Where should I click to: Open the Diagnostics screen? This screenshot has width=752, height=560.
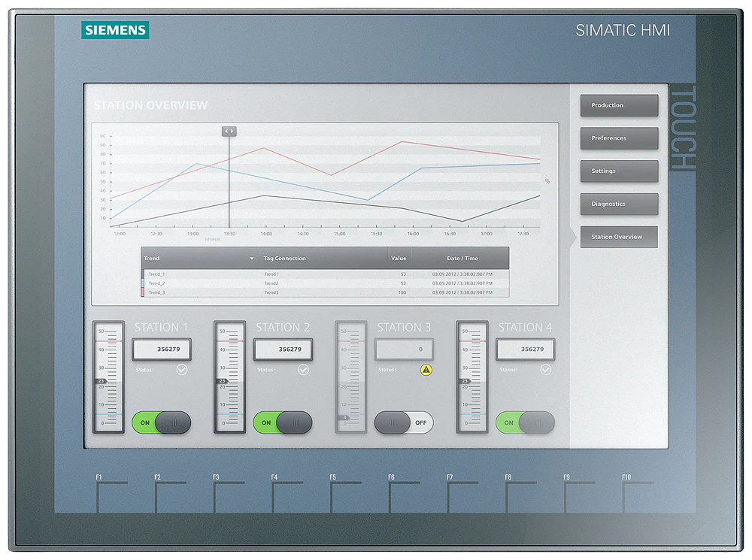(618, 204)
